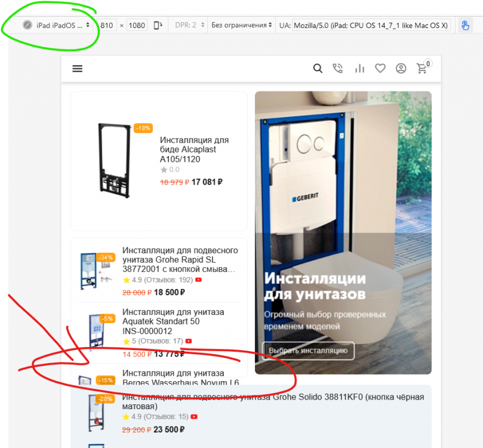
Task: Click the search magnifier icon
Action: 318,69
